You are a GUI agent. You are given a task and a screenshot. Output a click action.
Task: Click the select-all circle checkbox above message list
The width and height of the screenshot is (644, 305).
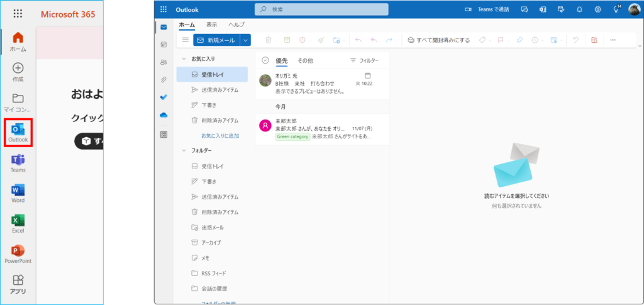point(265,60)
